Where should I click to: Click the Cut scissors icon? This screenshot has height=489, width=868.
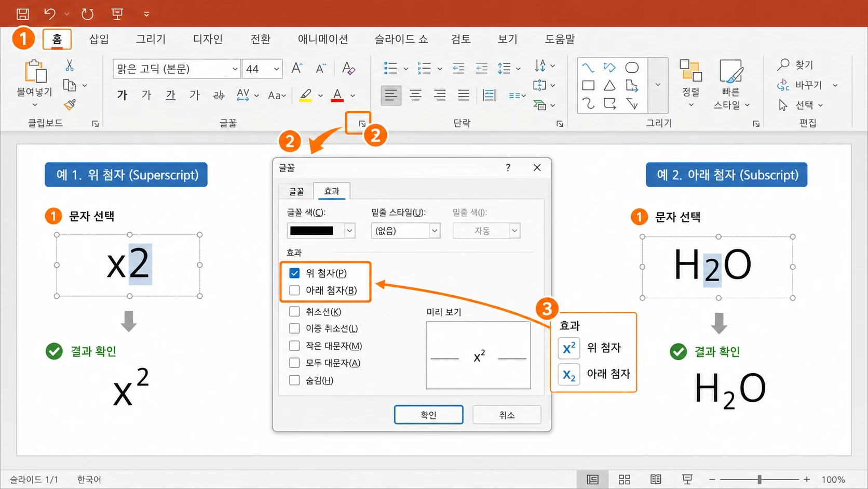[x=70, y=65]
